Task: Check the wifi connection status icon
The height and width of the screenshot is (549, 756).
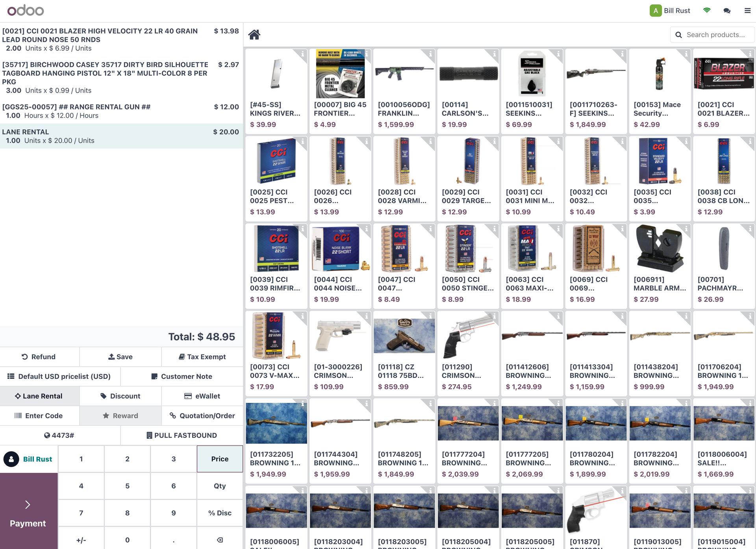Action: (707, 11)
